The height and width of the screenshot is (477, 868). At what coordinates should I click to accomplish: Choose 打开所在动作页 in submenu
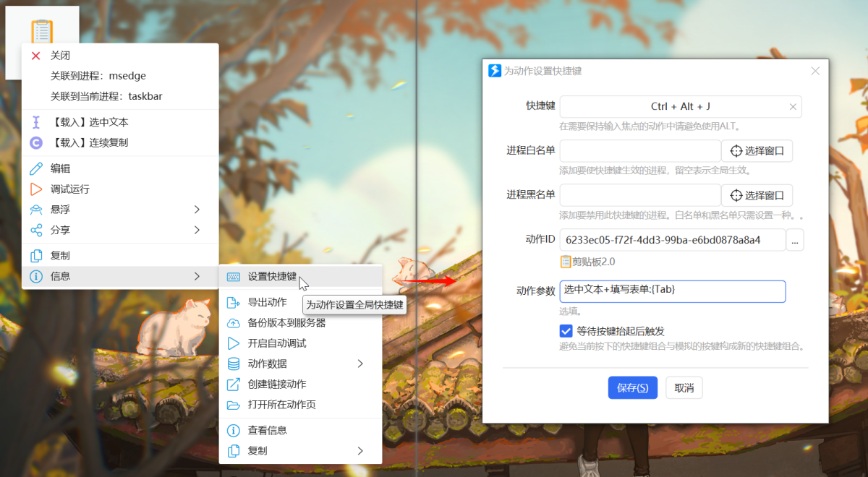coord(300,405)
